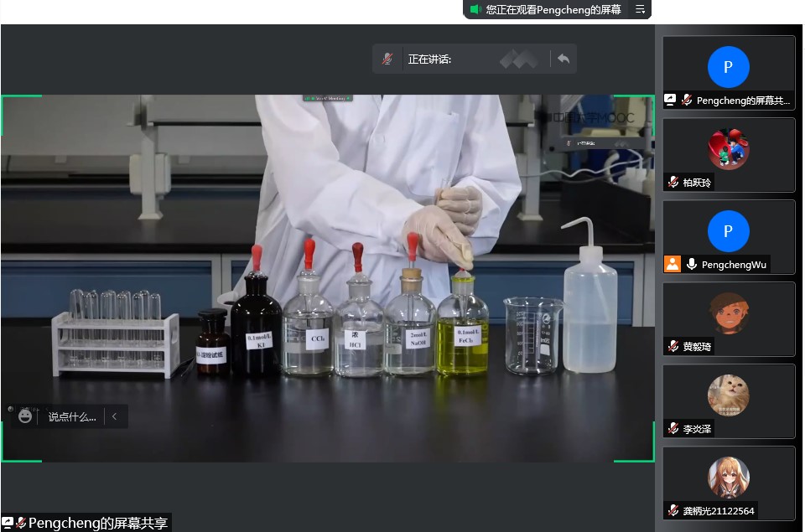Click muted mic icon on 黄毅琦's tile
The height and width of the screenshot is (532, 805).
pyautogui.click(x=673, y=346)
